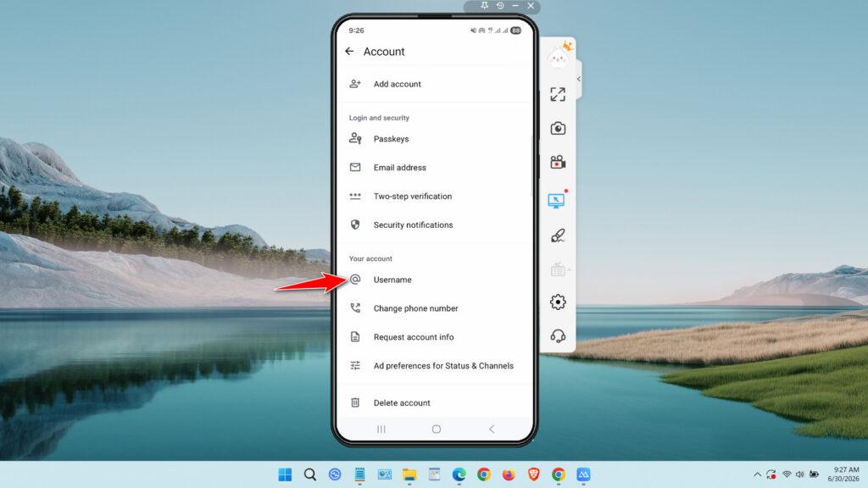This screenshot has height=488, width=868.
Task: Open the keyboard mapping tool
Action: point(558,269)
